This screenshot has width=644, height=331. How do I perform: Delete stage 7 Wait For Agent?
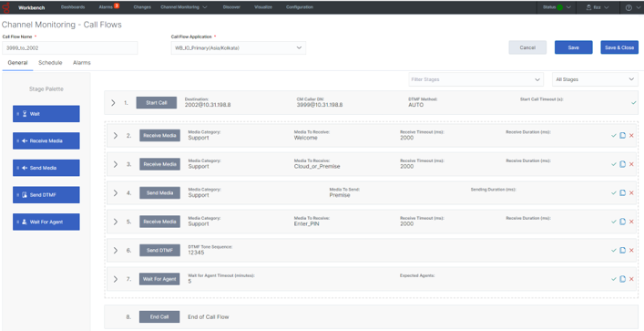[631, 279]
